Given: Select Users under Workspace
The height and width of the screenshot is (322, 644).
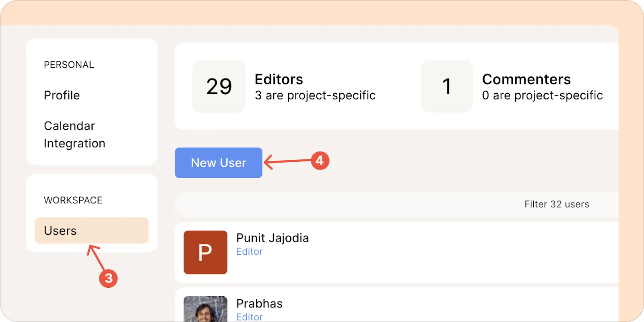Looking at the screenshot, I should (x=92, y=231).
